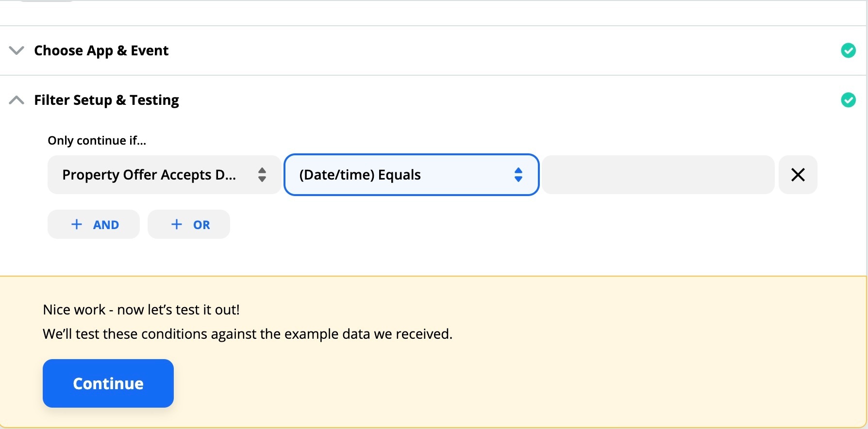Click the plus icon inside the AND button
Viewport: 868px width, 429px height.
(77, 224)
